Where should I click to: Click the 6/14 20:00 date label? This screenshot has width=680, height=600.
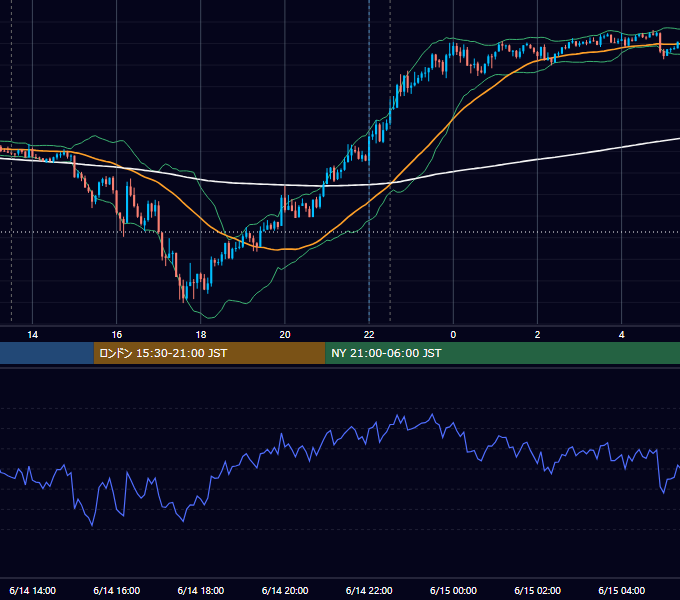point(285,590)
